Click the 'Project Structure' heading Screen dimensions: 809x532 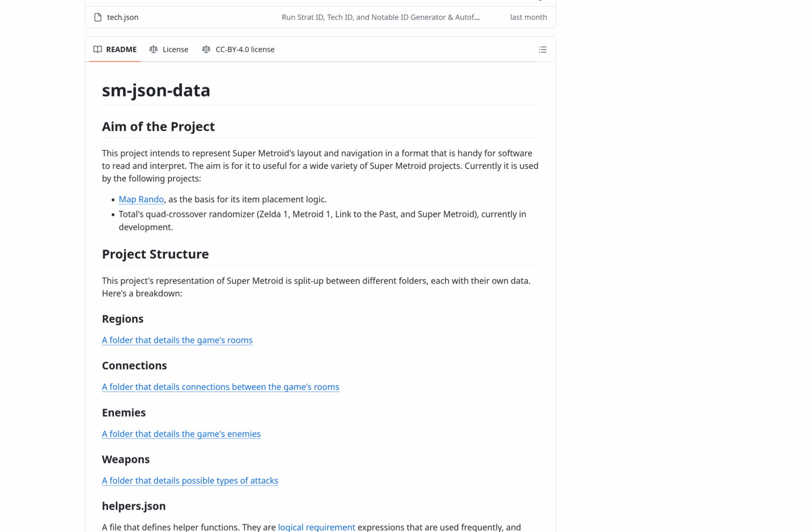[x=155, y=254]
